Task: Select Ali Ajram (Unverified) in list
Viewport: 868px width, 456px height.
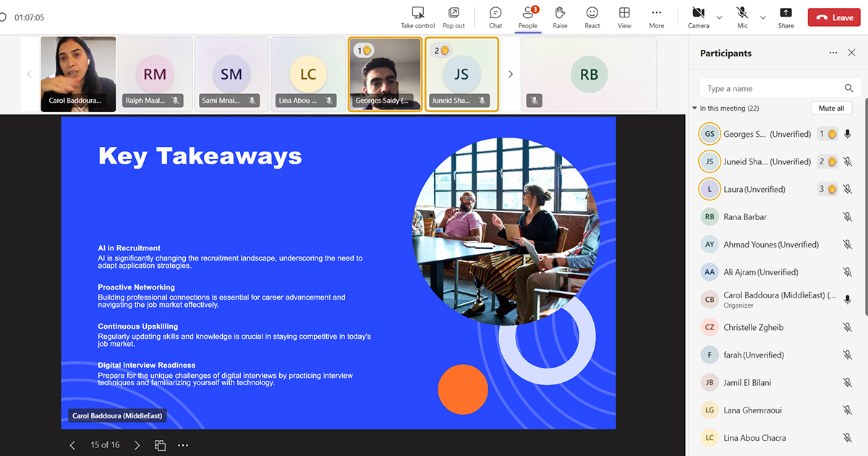Action: 777,272
